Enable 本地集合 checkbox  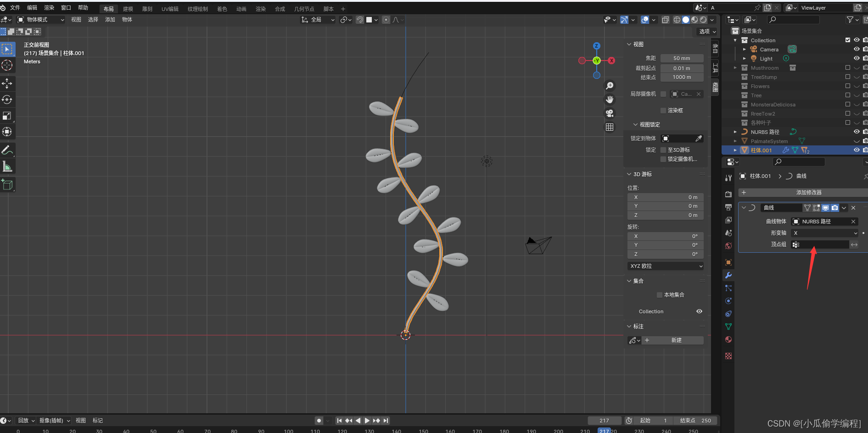point(660,295)
